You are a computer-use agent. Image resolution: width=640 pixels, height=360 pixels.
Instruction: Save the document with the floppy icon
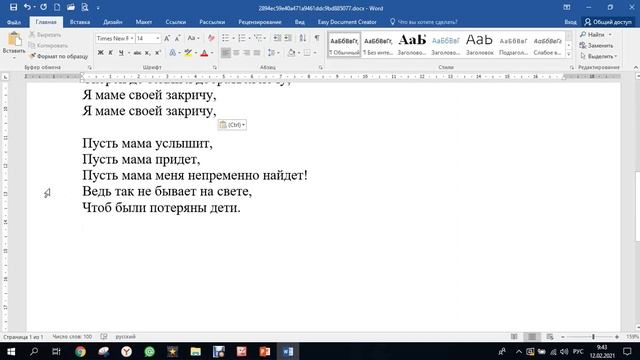[13, 7]
